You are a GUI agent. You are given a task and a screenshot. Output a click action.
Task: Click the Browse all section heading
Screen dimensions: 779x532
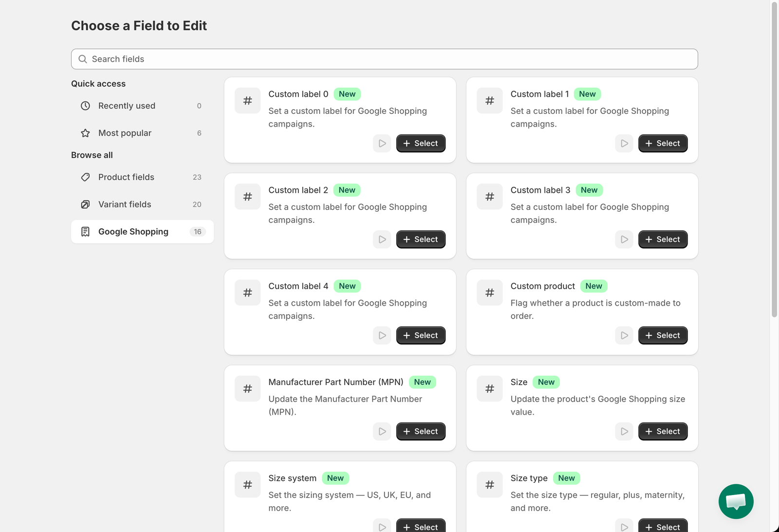click(92, 155)
